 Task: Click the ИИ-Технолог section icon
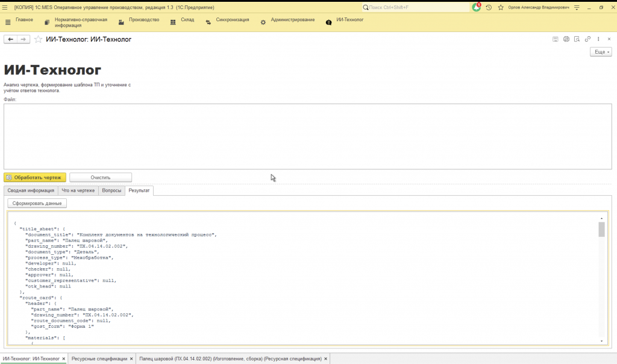click(x=328, y=22)
